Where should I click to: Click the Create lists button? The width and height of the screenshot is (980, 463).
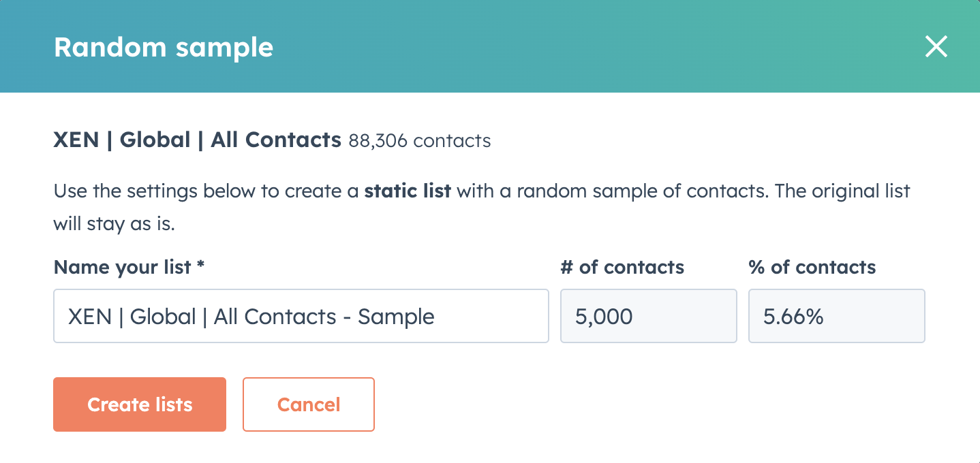140,404
